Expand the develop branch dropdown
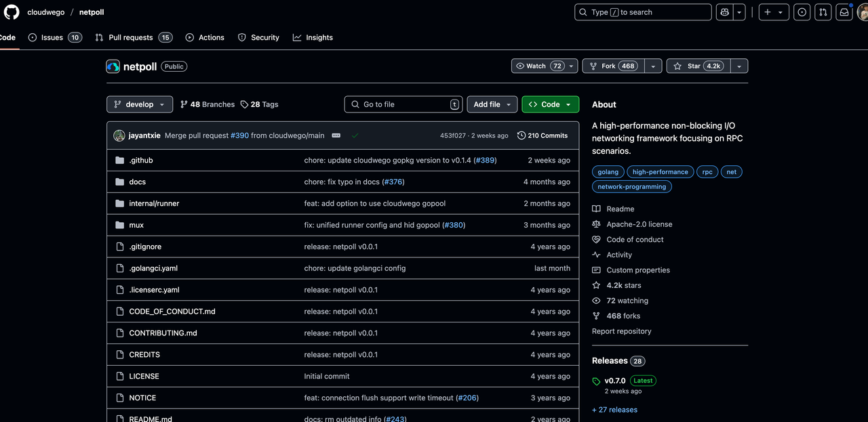 (x=140, y=104)
